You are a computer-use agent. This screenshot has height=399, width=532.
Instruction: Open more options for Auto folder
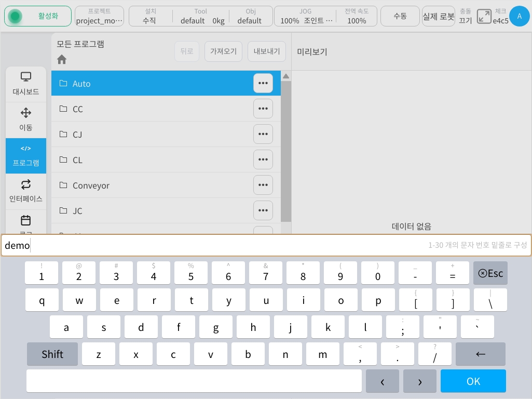coord(263,83)
